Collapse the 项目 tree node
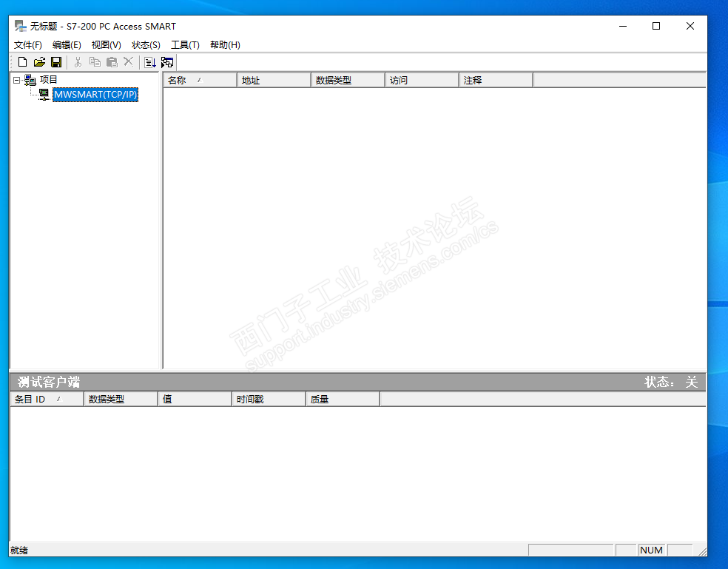This screenshot has height=569, width=728. (x=17, y=80)
